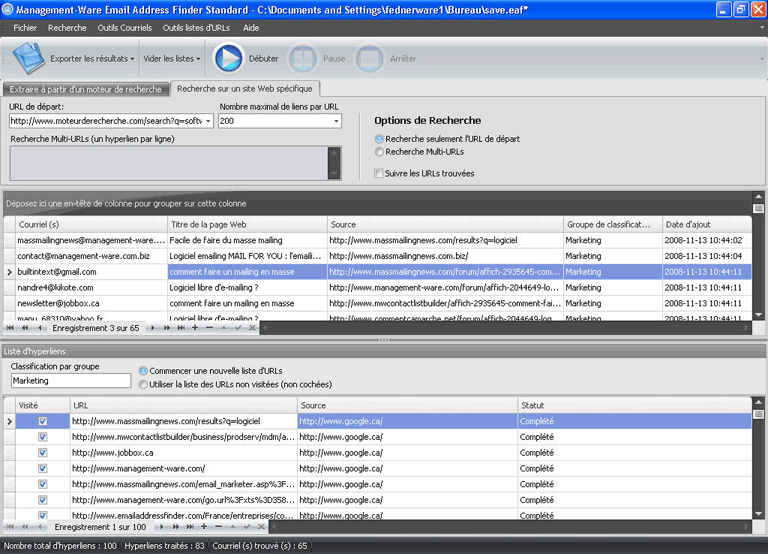Screen dimensions: 768x554
Task: Jump to last record in hyperlinks list navigator
Action: click(x=190, y=526)
